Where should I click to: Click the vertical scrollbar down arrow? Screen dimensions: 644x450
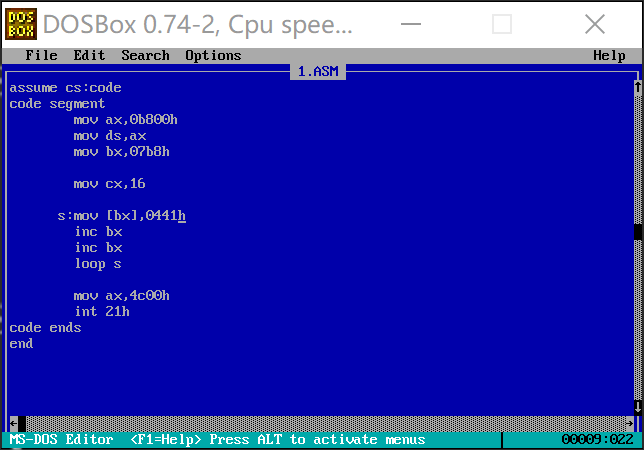tap(637, 407)
